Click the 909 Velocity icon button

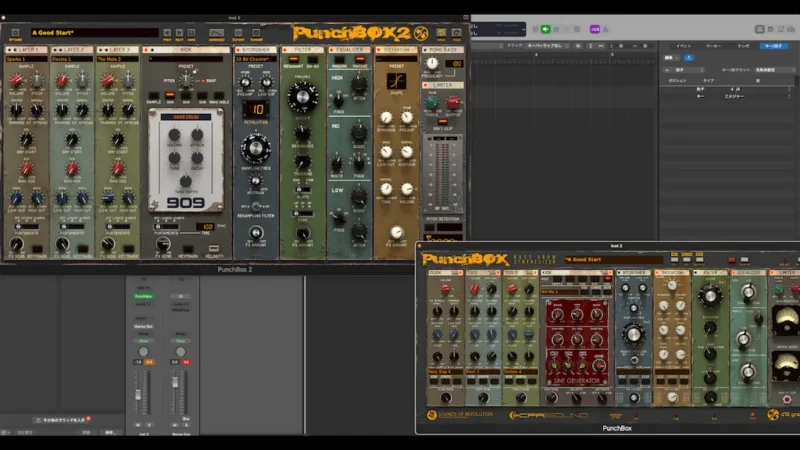(214, 248)
